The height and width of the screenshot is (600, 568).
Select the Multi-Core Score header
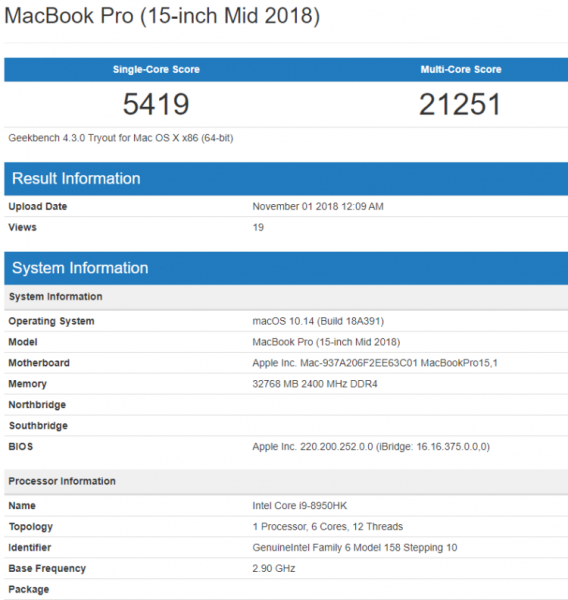(x=461, y=69)
